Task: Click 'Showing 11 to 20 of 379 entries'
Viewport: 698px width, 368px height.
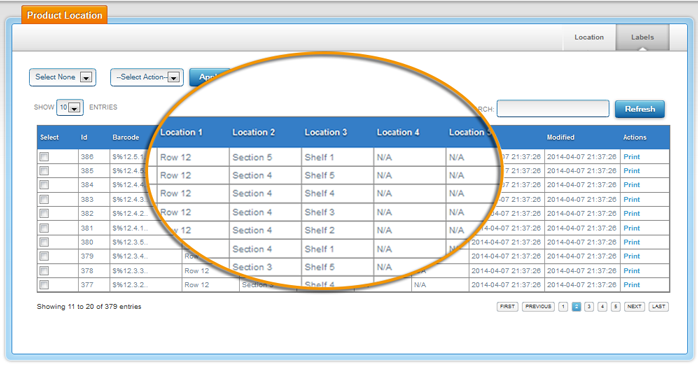Action: 89,307
